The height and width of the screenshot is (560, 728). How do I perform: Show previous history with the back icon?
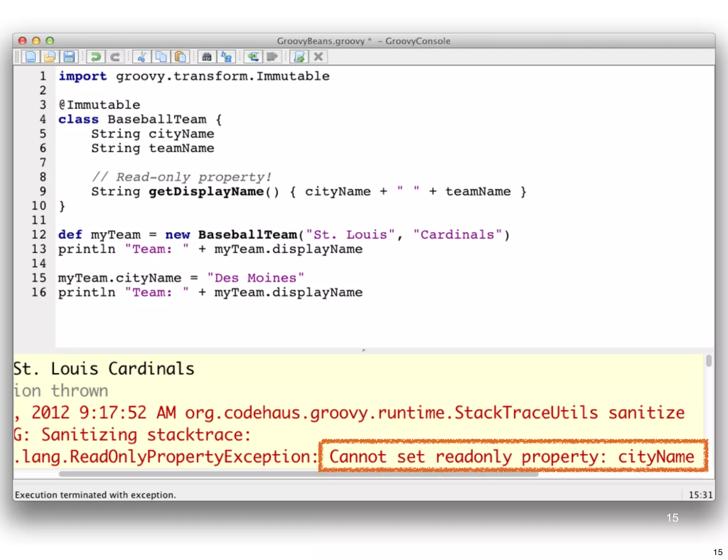pyautogui.click(x=253, y=57)
